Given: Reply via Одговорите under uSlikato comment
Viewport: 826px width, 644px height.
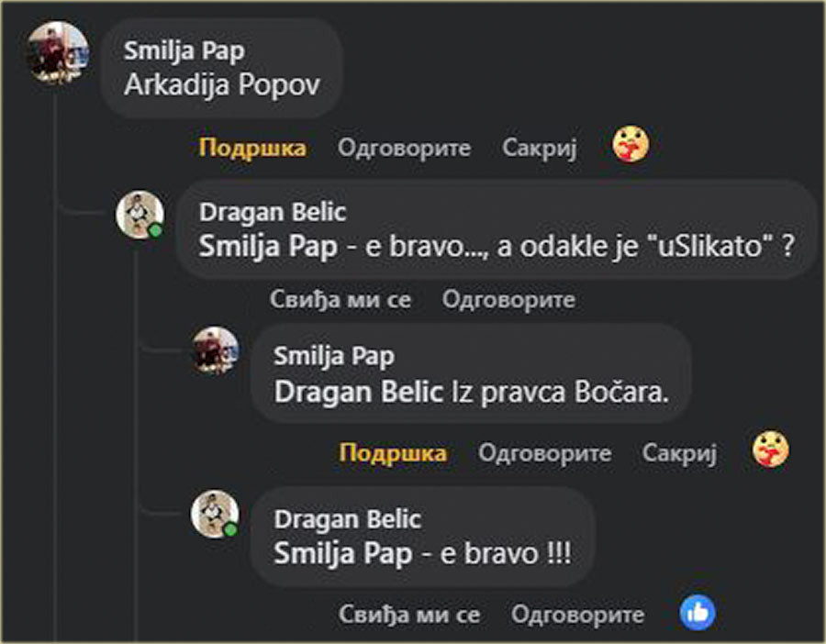Looking at the screenshot, I should pyautogui.click(x=508, y=300).
